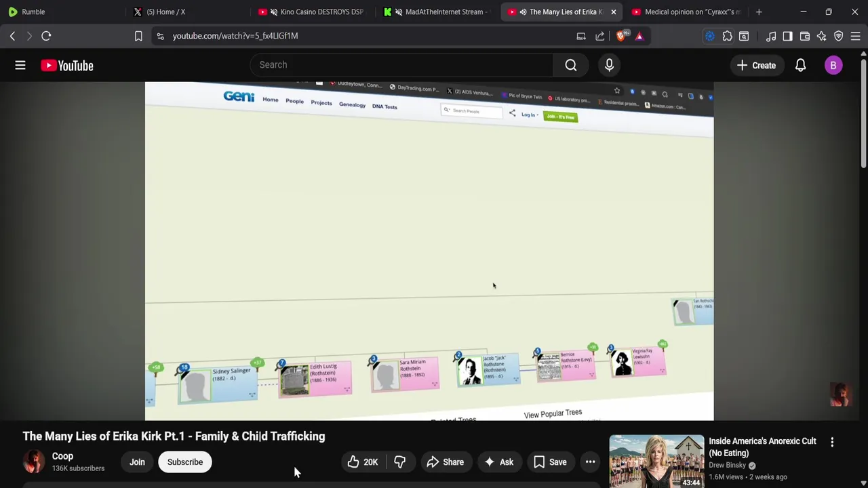Screen dimensions: 868x488
Task: Go to YouTube home via logo
Action: (67, 65)
